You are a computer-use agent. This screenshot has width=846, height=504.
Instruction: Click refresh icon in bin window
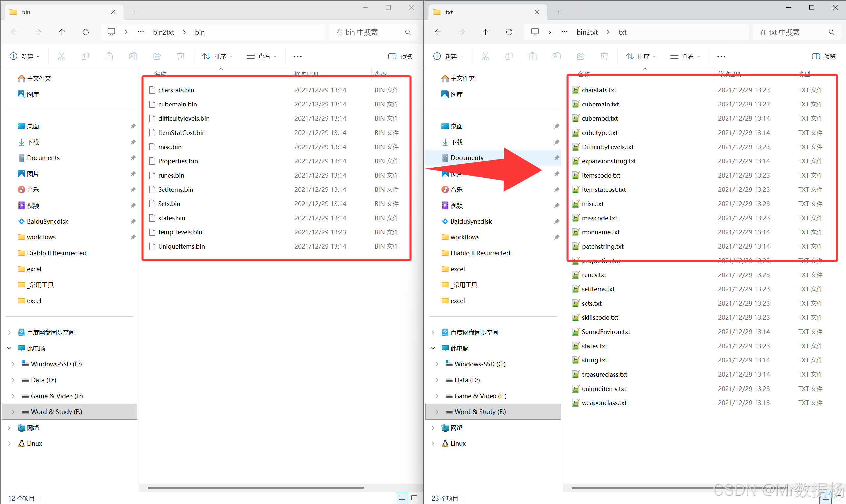point(86,32)
